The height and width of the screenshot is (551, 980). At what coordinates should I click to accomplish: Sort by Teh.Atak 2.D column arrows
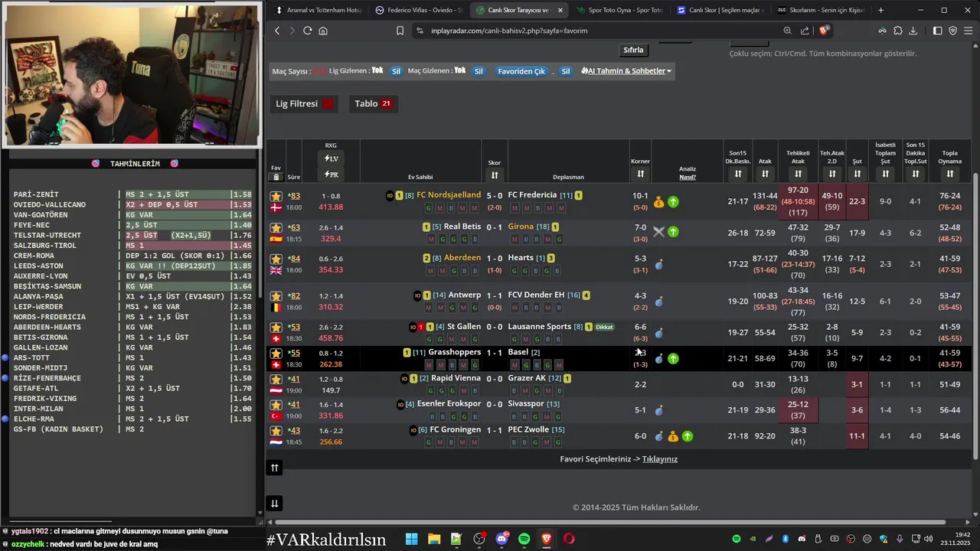pos(832,174)
